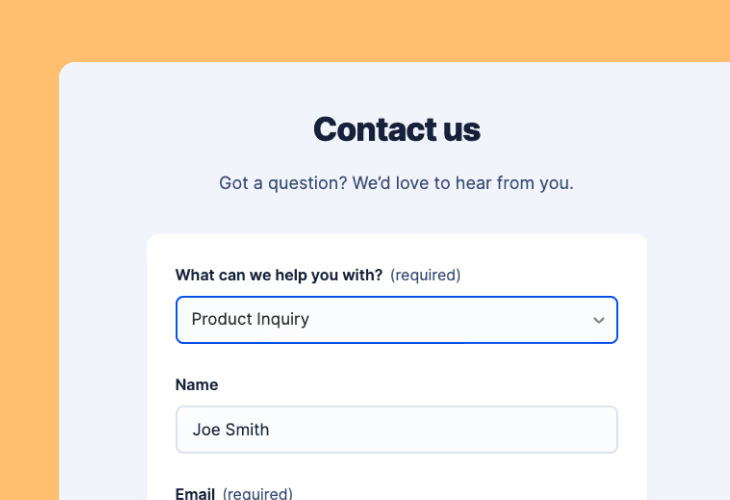
Task: Click the Name field label
Action: coord(196,385)
